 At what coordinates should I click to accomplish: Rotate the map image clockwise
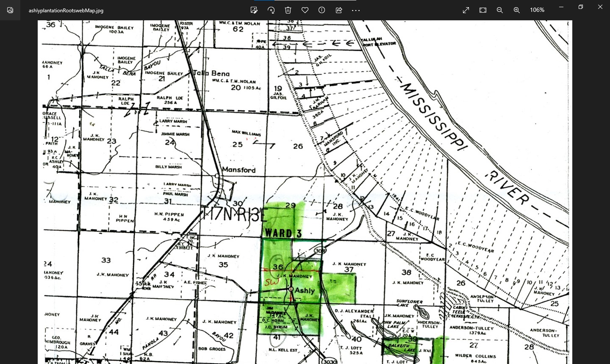click(x=271, y=10)
